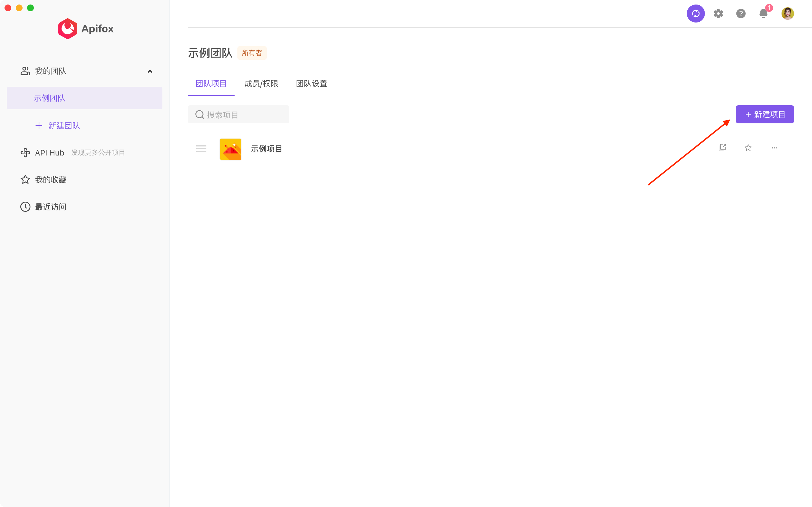The width and height of the screenshot is (812, 507).
Task: Open the 示例项目 thumbnail
Action: click(230, 149)
